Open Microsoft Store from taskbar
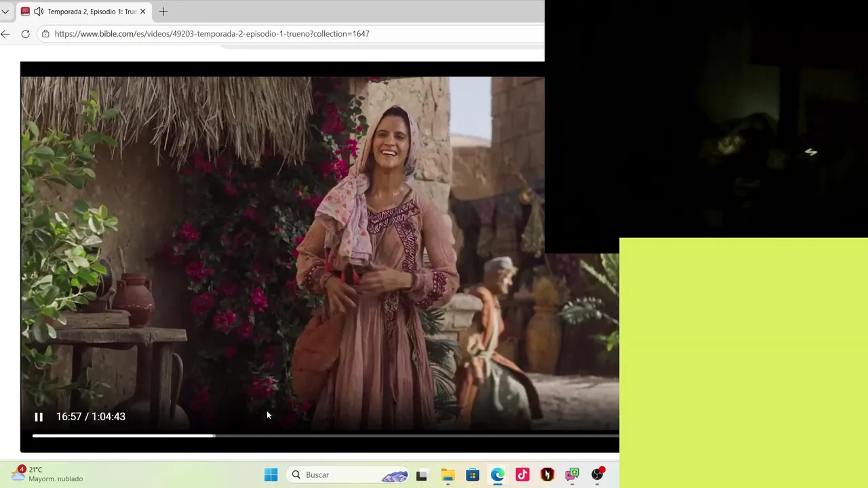Image resolution: width=868 pixels, height=488 pixels. click(x=473, y=475)
